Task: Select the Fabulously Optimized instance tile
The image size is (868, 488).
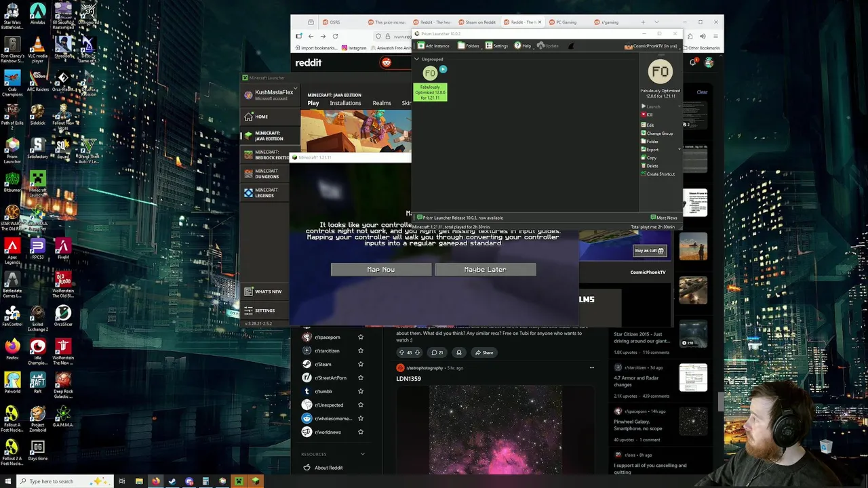Action: [430, 83]
